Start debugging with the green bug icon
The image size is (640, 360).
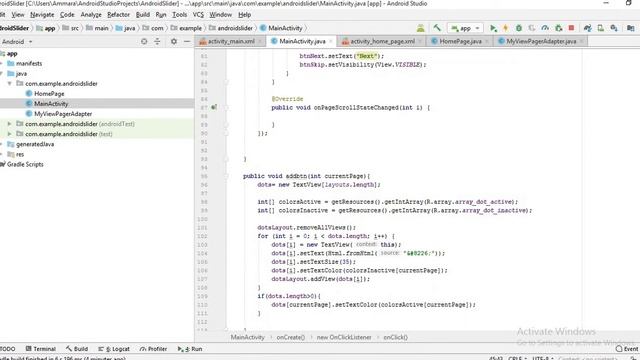point(518,28)
